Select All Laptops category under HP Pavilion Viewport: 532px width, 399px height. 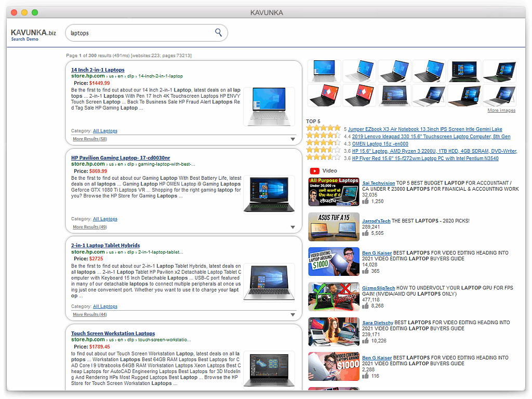(x=105, y=219)
